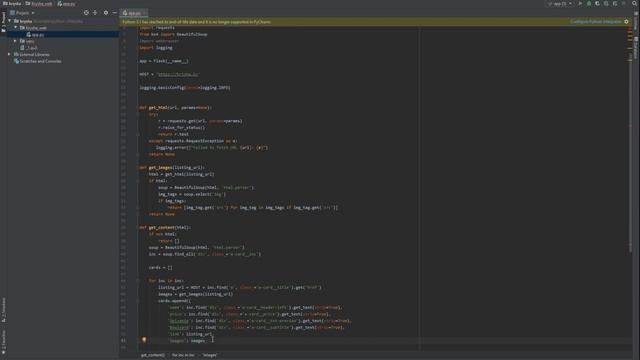The height and width of the screenshot is (360, 640).
Task: Open Scratches and Consoles
Action: [x=38, y=61]
